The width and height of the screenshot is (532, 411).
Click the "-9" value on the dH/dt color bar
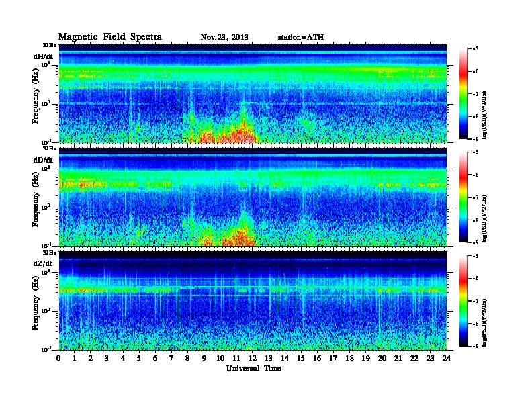click(x=476, y=139)
